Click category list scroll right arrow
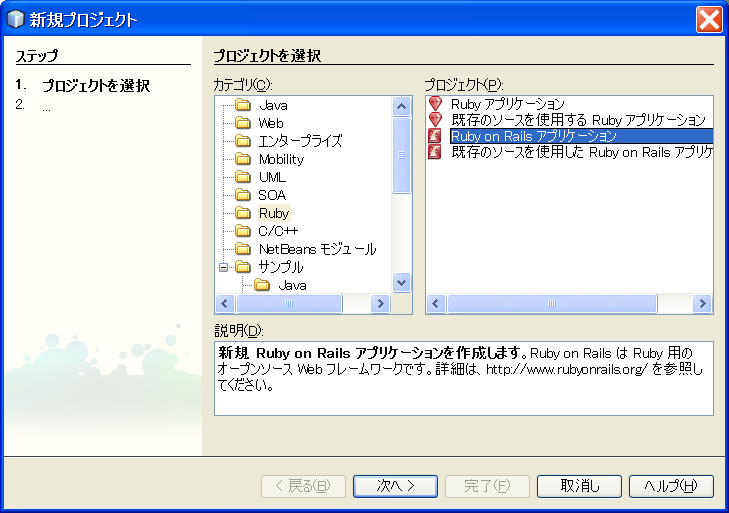729x513 pixels. pyautogui.click(x=380, y=303)
